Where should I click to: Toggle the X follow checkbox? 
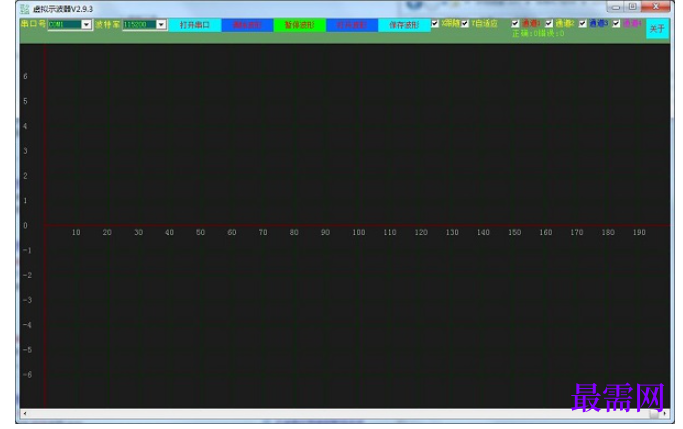coord(435,24)
